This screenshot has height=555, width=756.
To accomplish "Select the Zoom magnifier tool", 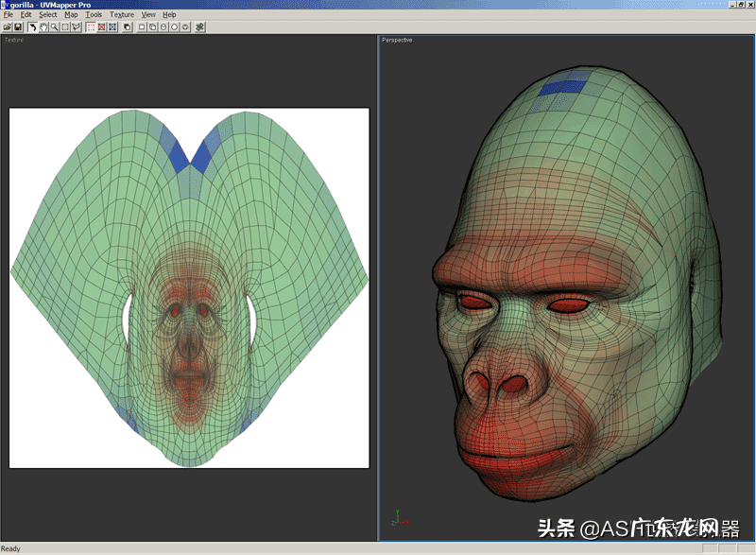I will tap(54, 27).
